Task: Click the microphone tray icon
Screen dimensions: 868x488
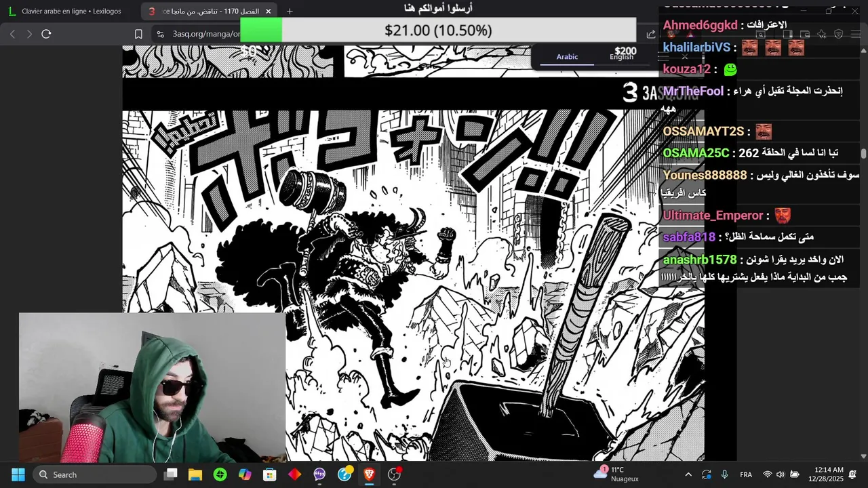Action: click(x=724, y=474)
